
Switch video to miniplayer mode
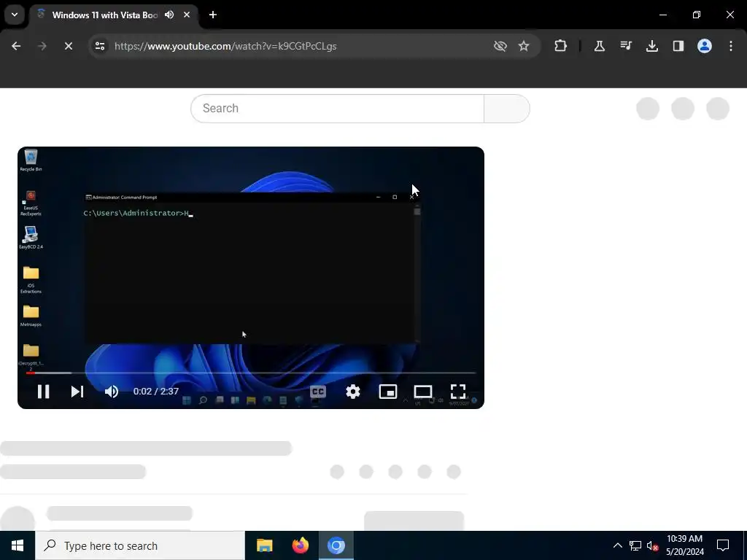click(388, 392)
